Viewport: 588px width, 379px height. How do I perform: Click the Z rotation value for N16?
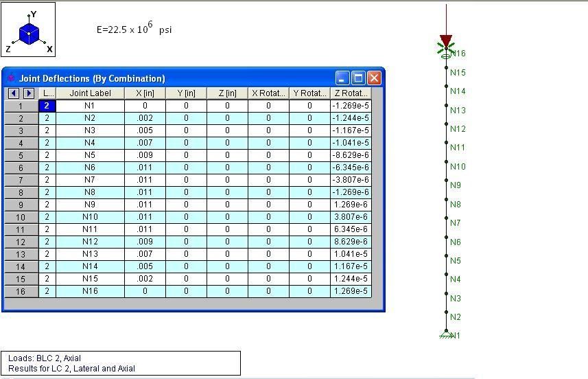[x=351, y=291]
